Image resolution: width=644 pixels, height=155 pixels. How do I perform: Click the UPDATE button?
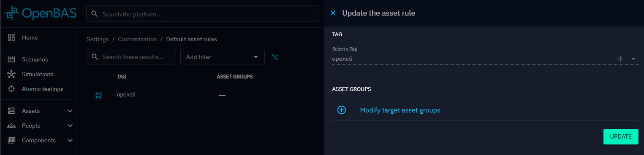click(x=621, y=136)
